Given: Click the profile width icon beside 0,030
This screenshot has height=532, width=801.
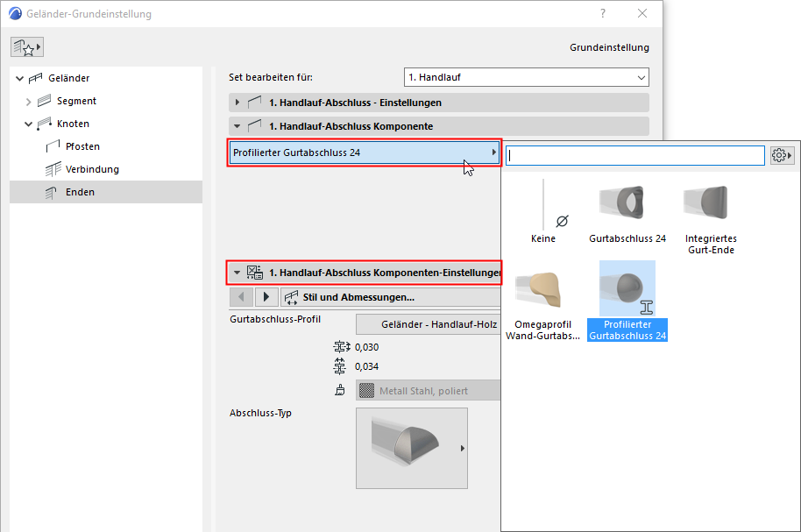Looking at the screenshot, I should click(341, 347).
